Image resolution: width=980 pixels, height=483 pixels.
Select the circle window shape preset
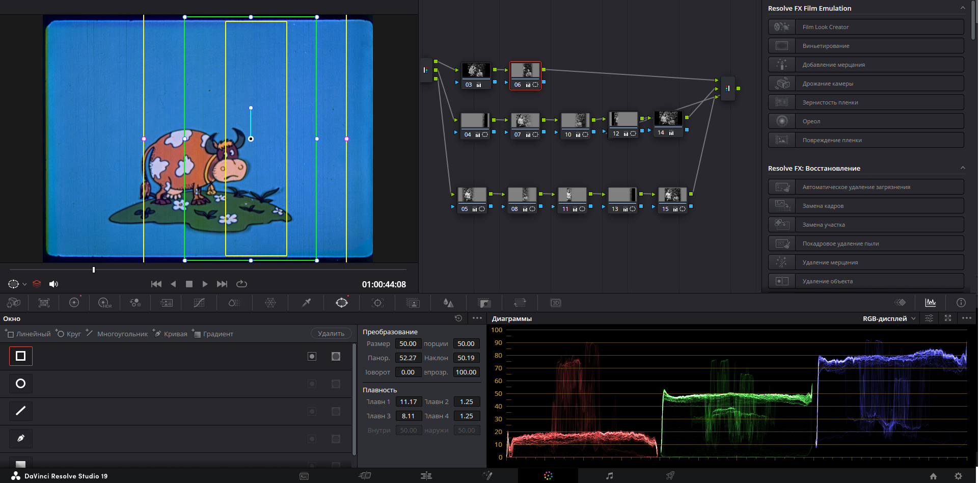(x=21, y=384)
